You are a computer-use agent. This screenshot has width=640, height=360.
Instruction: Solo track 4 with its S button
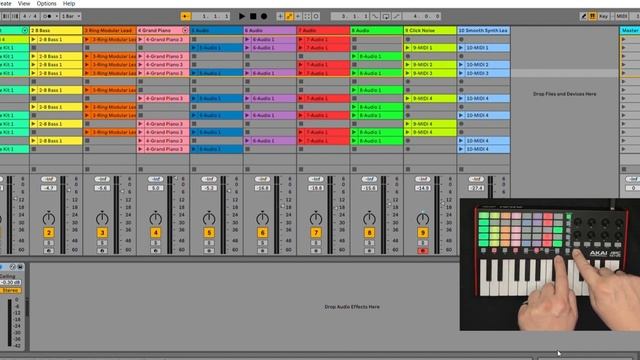[x=156, y=243]
